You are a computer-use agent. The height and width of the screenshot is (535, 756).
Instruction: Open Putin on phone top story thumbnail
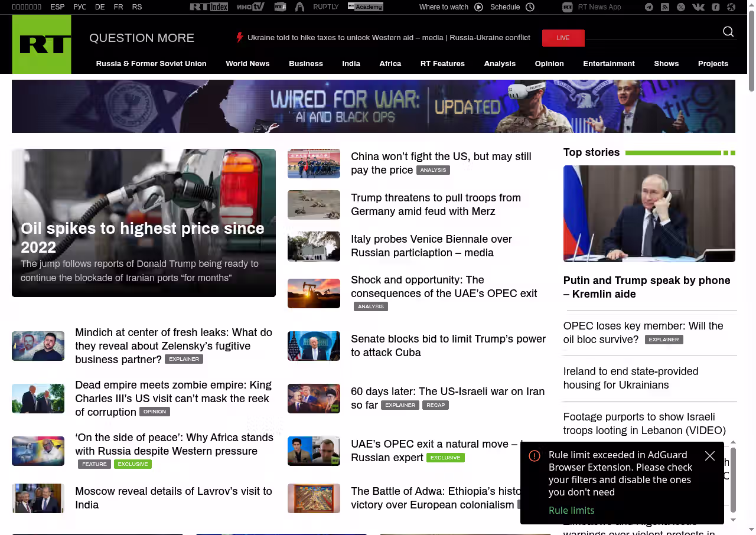pyautogui.click(x=649, y=214)
